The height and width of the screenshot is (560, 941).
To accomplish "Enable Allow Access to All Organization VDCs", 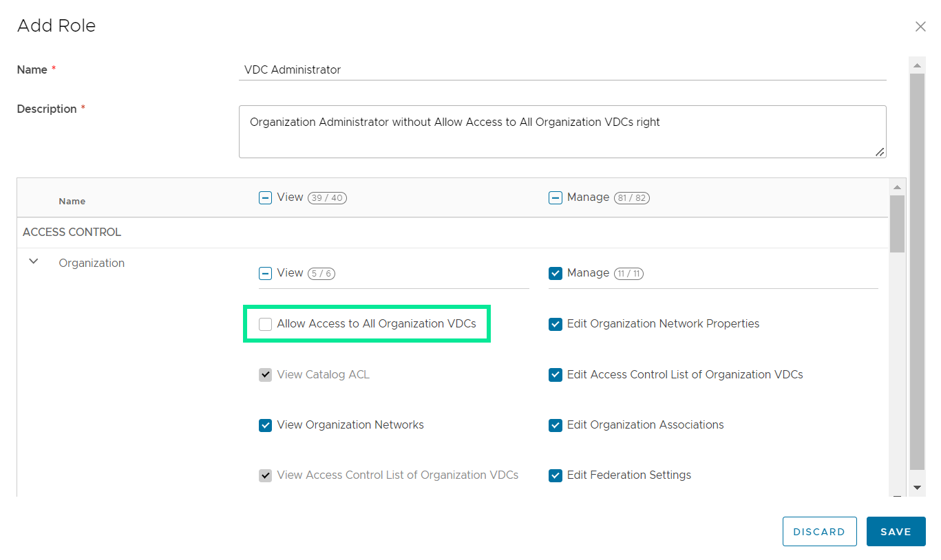I will click(x=265, y=324).
